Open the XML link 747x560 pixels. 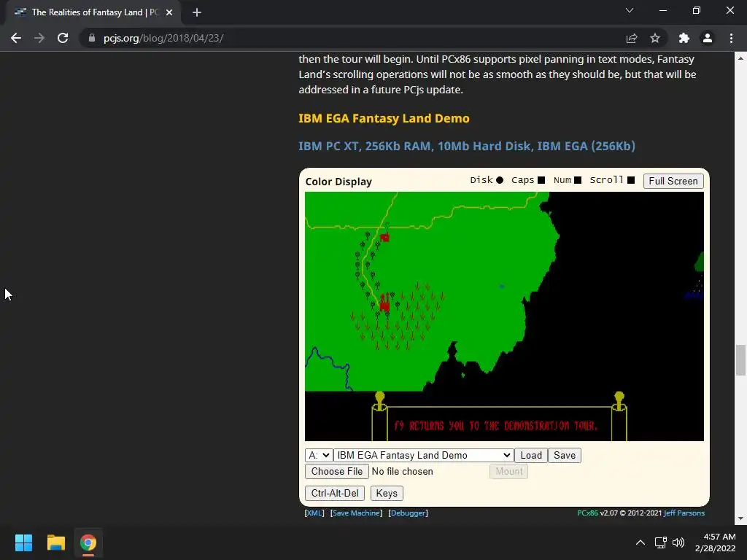(314, 513)
